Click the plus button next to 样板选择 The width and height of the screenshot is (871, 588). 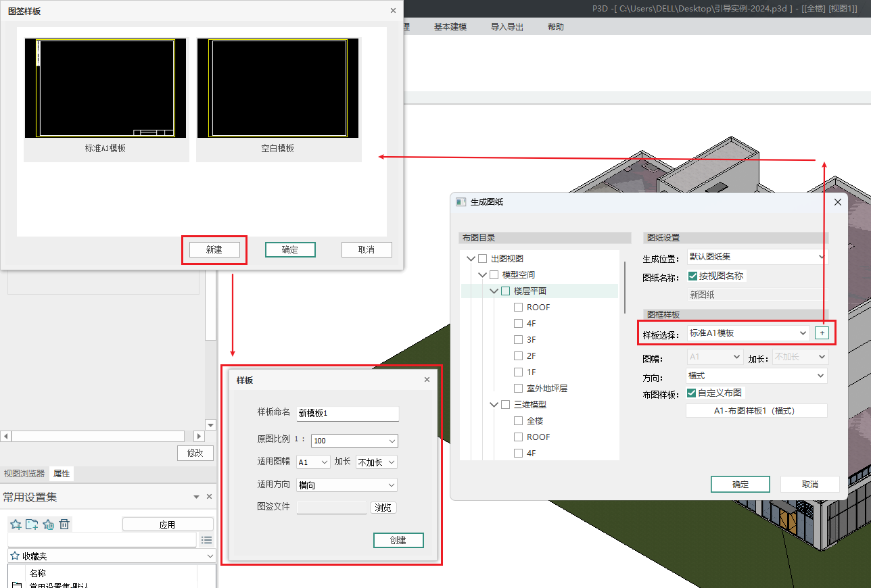coord(822,333)
